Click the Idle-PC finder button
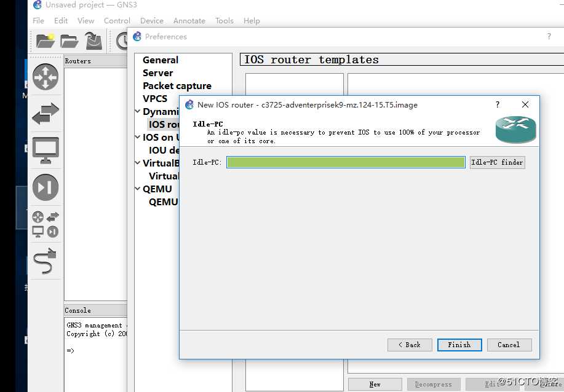Image resolution: width=564 pixels, height=392 pixels. pyautogui.click(x=497, y=162)
